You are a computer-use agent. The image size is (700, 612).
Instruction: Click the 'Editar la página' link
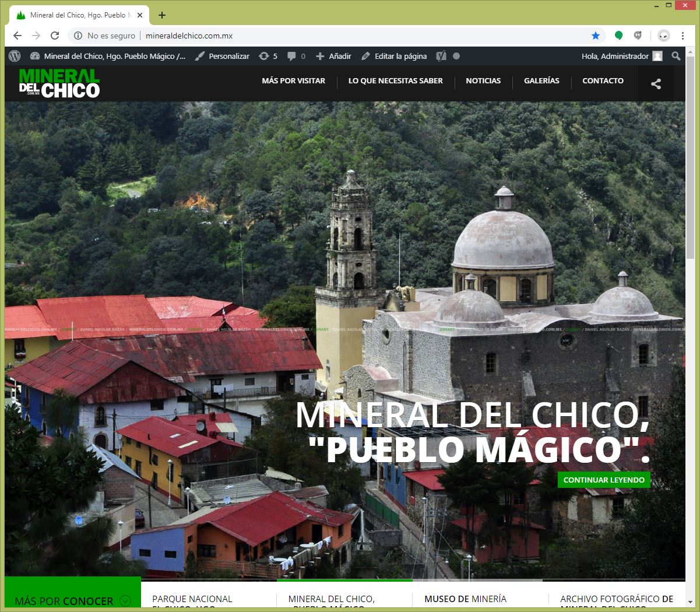pyautogui.click(x=394, y=56)
